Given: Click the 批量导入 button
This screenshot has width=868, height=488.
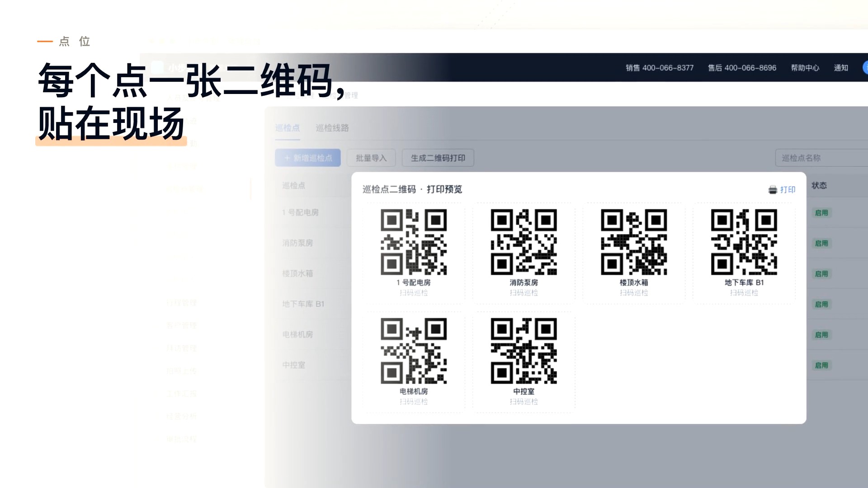Looking at the screenshot, I should [x=371, y=158].
